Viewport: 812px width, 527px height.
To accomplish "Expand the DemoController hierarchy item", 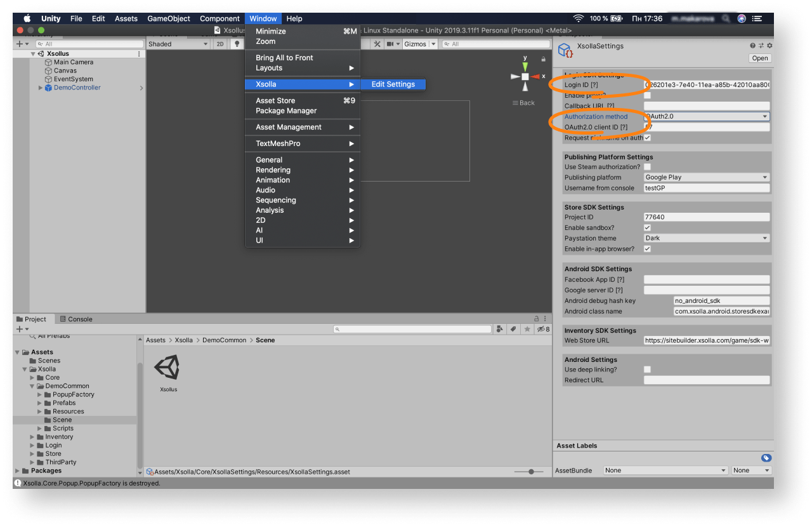I will 41,88.
